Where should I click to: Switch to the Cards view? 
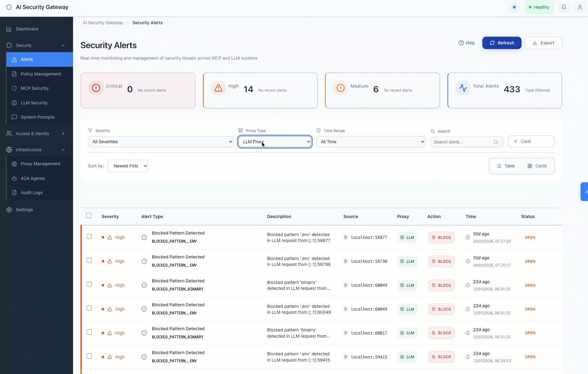point(537,166)
